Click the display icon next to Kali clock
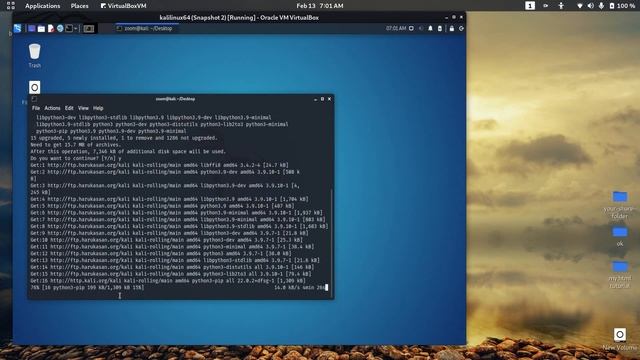The height and width of the screenshot is (360, 640). pyautogui.click(x=411, y=28)
